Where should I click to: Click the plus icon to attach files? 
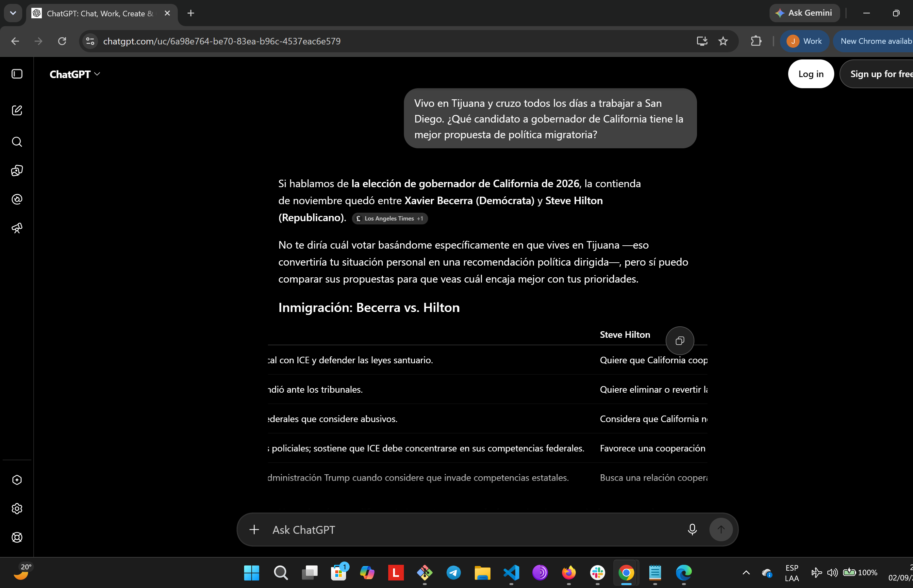pyautogui.click(x=254, y=530)
